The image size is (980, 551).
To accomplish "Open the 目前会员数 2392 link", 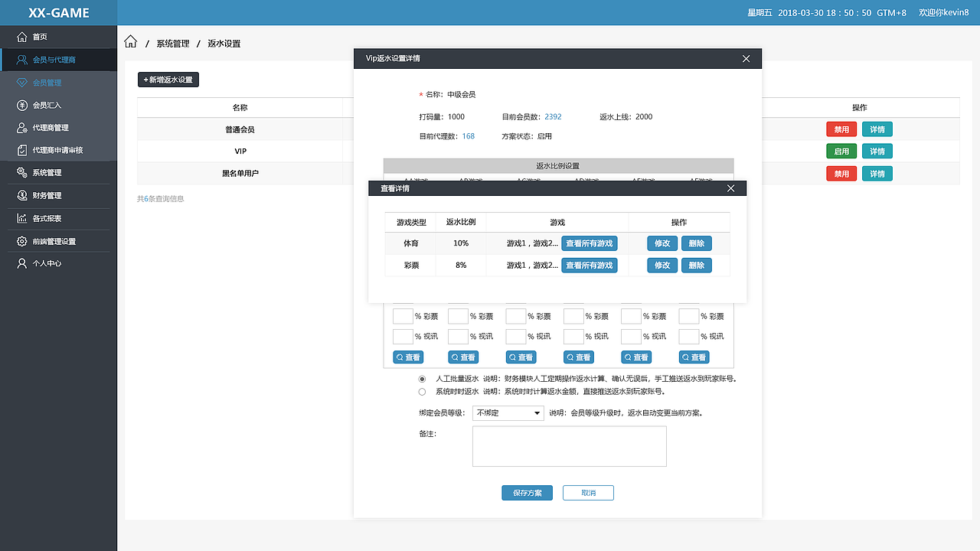I will point(553,117).
